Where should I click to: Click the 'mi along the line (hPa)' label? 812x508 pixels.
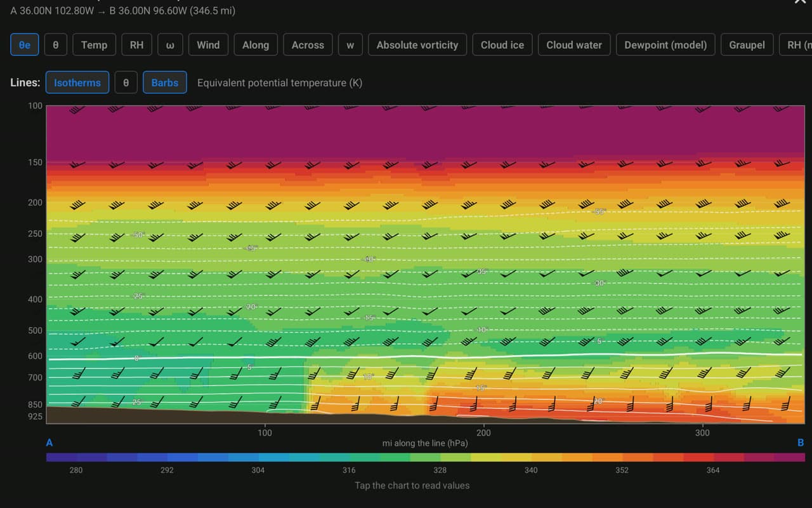point(425,443)
